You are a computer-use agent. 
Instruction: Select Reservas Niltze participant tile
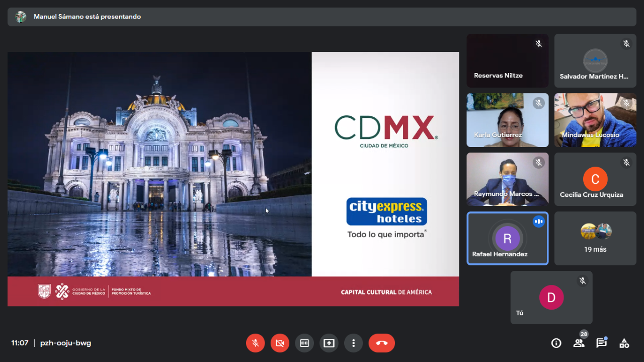(508, 61)
